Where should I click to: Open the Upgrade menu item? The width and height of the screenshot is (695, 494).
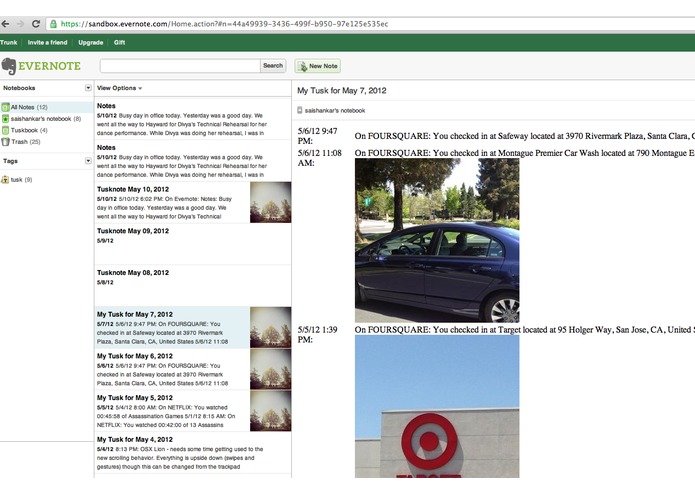pyautogui.click(x=90, y=43)
